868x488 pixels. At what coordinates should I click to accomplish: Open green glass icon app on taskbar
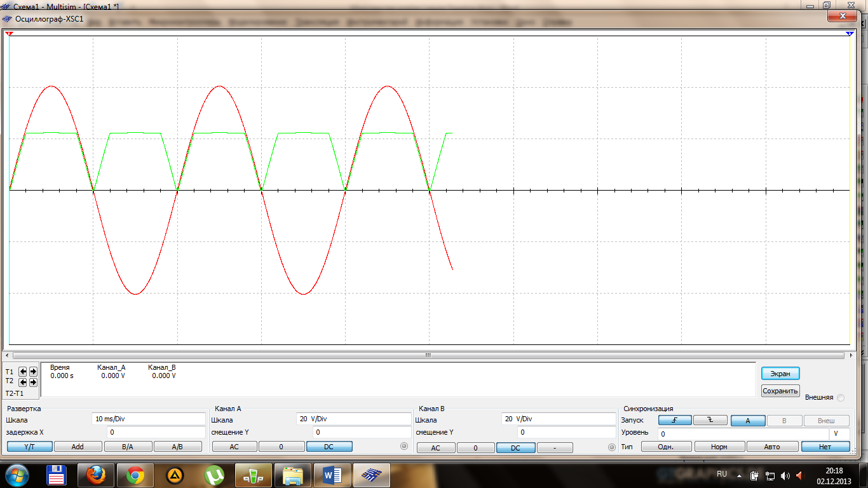pos(254,475)
